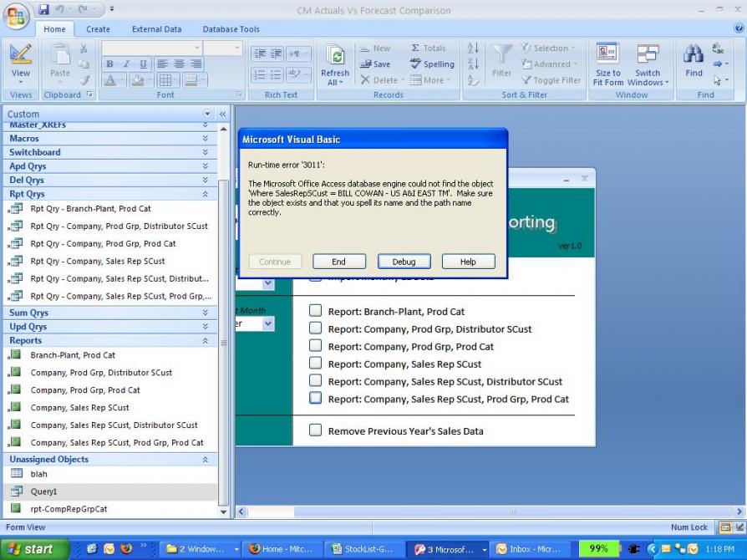Viewport: 747px width, 560px height.
Task: Click the Save icon in Quick Access toolbar
Action: click(x=43, y=10)
